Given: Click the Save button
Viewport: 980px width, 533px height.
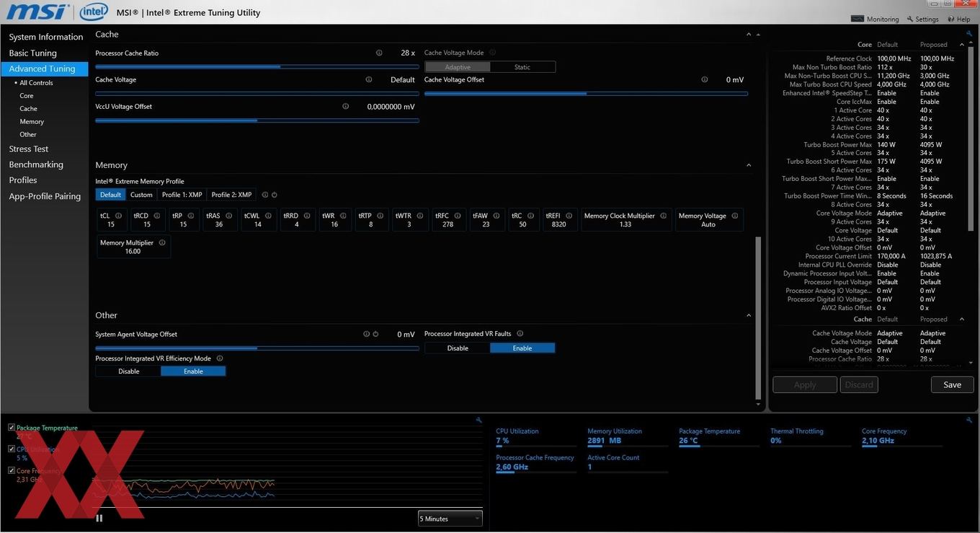Looking at the screenshot, I should pos(953,384).
